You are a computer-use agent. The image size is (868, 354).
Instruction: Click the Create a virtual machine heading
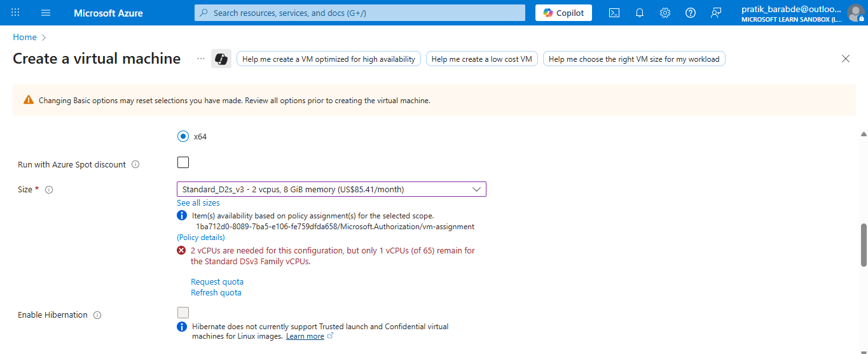click(x=97, y=59)
